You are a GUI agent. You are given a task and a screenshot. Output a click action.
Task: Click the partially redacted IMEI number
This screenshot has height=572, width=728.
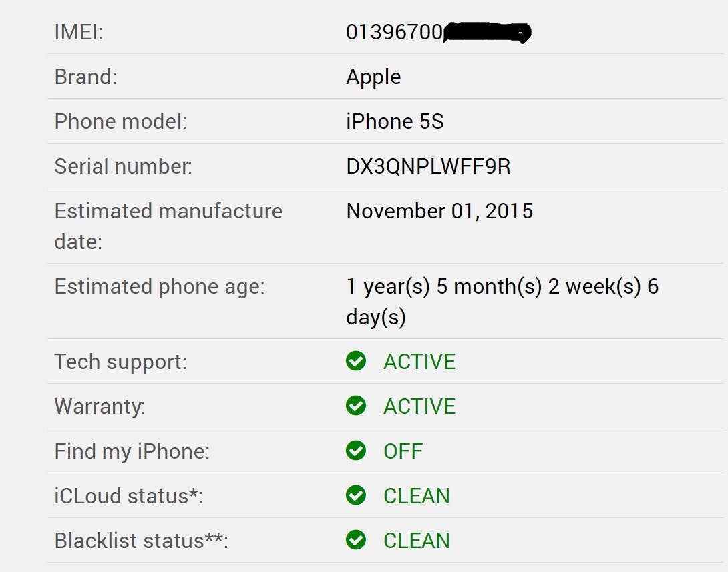438,32
